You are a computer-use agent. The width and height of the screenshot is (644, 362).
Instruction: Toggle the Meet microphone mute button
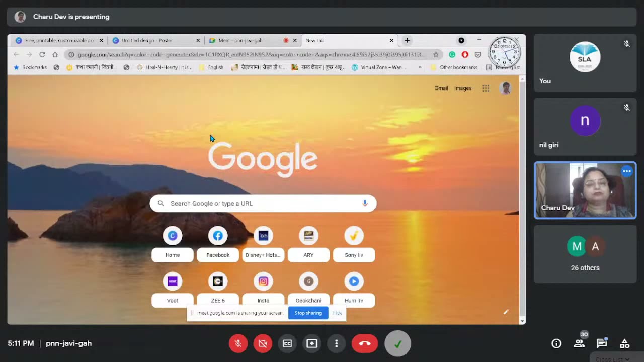[x=238, y=343]
